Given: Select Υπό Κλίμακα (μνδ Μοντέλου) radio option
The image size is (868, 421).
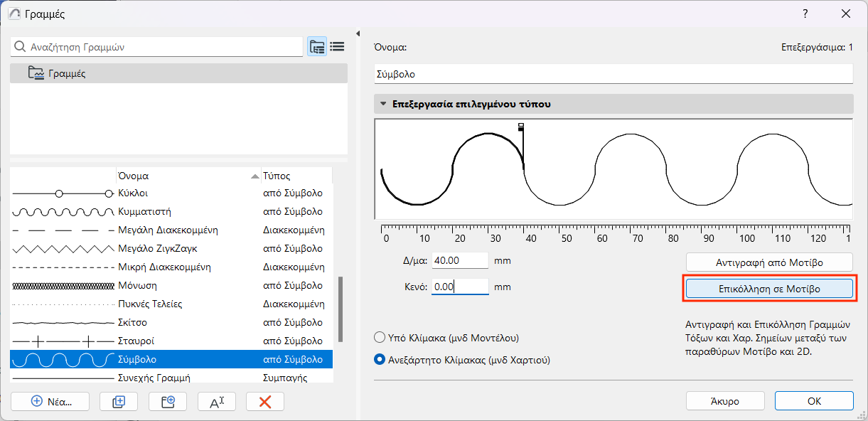Looking at the screenshot, I should point(380,337).
